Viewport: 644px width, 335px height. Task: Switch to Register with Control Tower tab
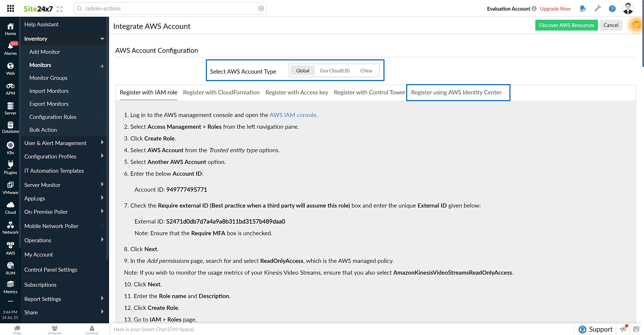coord(369,92)
